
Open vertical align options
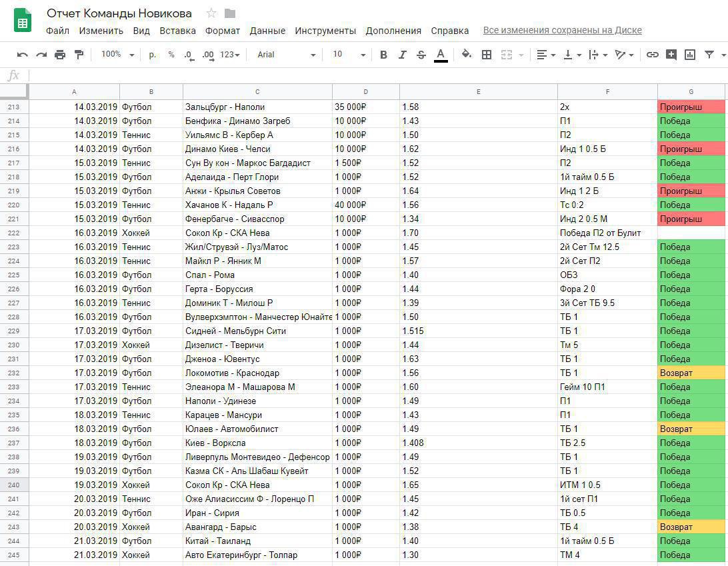point(567,55)
